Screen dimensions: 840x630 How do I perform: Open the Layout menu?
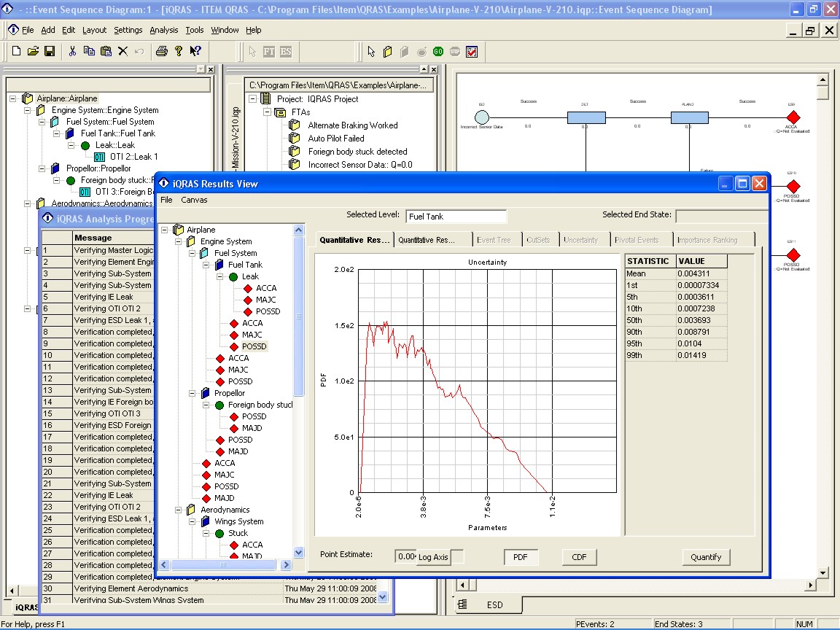pos(94,30)
